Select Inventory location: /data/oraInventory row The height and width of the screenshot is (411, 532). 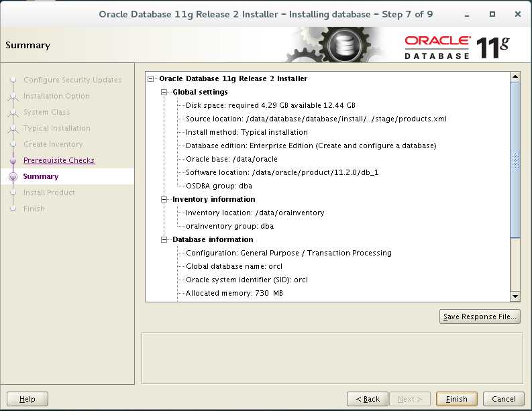(x=255, y=213)
